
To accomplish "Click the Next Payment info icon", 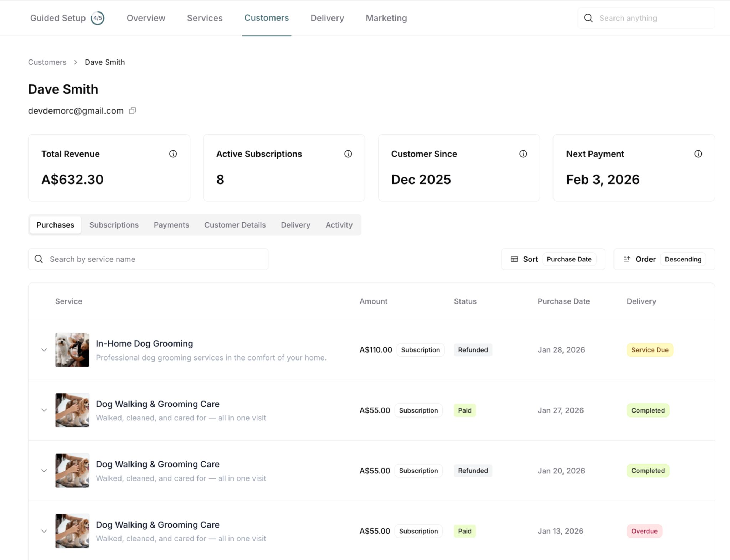I will (698, 154).
